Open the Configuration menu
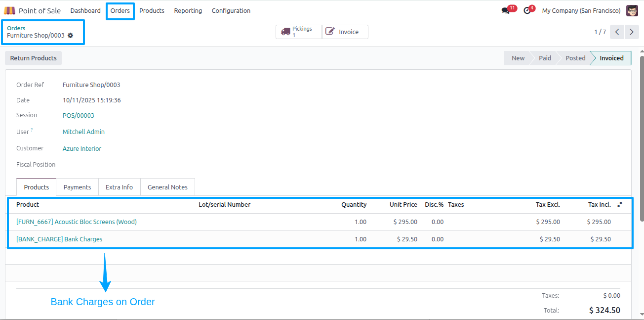 pyautogui.click(x=231, y=10)
